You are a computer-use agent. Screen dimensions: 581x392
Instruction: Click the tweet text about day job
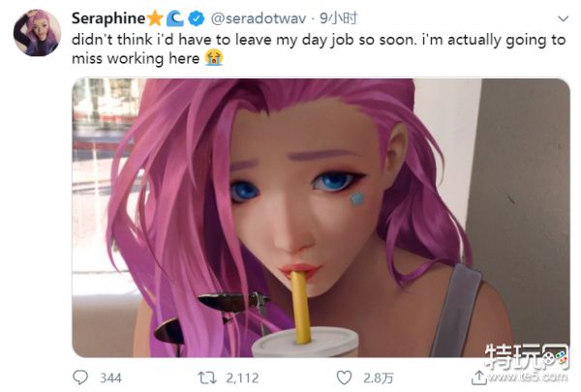319,49
